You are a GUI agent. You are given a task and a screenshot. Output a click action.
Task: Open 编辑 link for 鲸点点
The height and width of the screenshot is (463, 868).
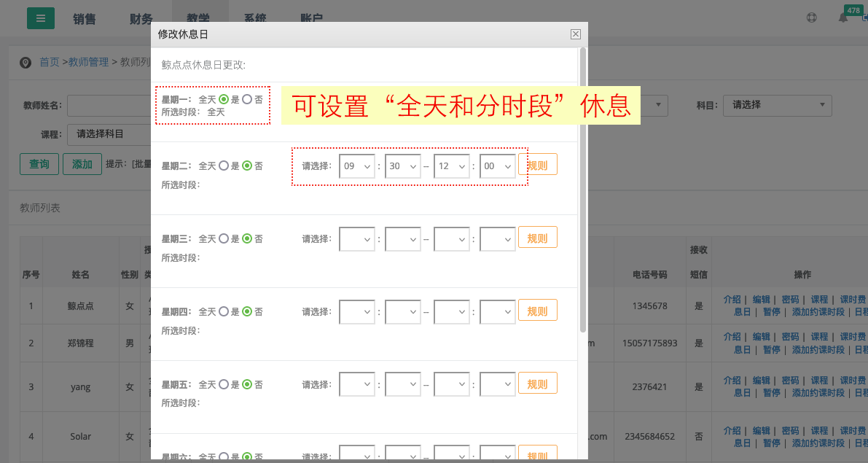pos(761,300)
